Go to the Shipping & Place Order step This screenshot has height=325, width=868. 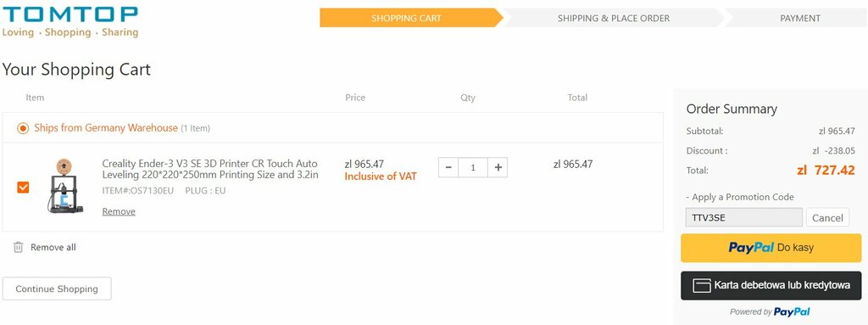pos(614,18)
